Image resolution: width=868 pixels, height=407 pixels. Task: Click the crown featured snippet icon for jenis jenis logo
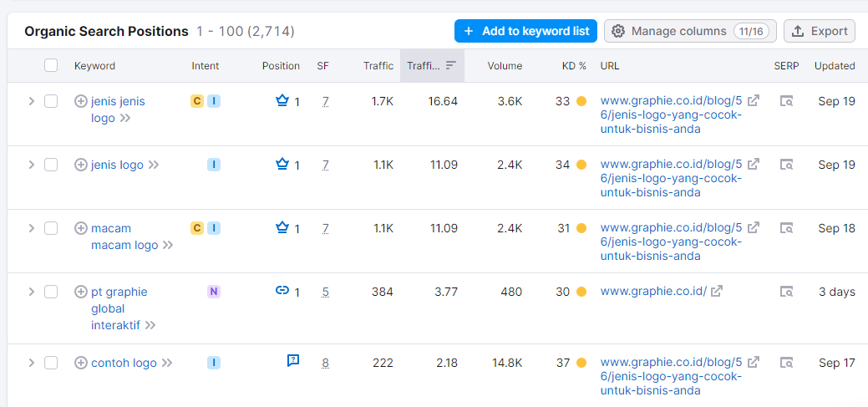click(282, 101)
